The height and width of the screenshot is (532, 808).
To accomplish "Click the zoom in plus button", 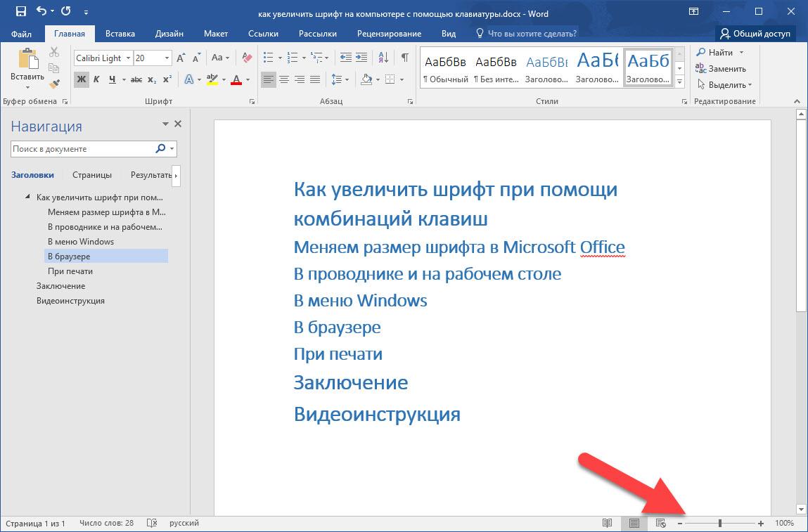I will pyautogui.click(x=761, y=524).
